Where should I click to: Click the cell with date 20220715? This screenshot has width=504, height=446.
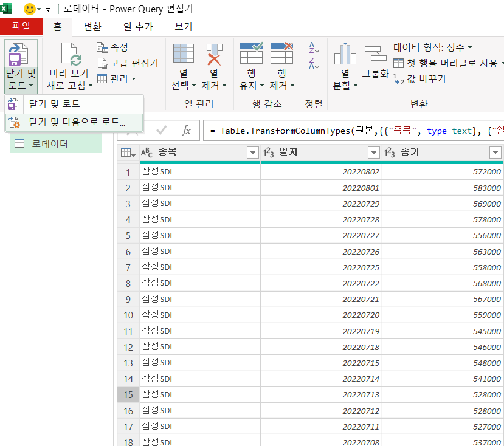point(321,363)
